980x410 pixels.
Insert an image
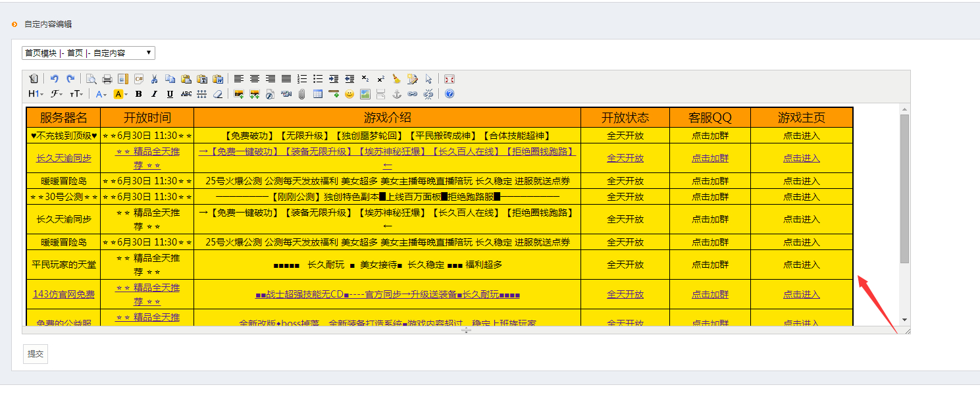tap(239, 94)
